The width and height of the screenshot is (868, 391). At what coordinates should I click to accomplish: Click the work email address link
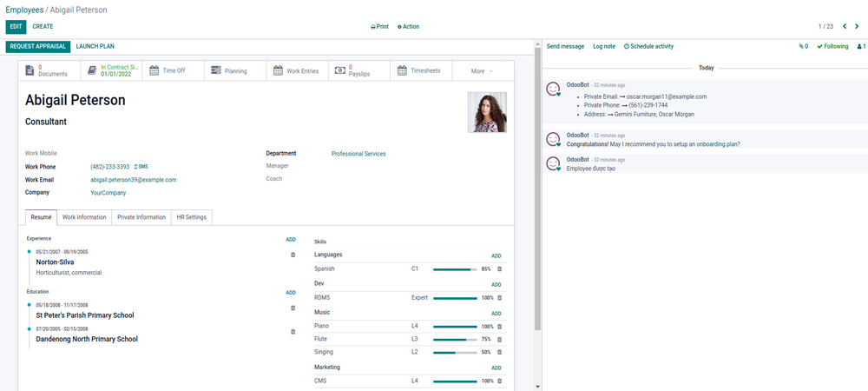click(x=134, y=180)
